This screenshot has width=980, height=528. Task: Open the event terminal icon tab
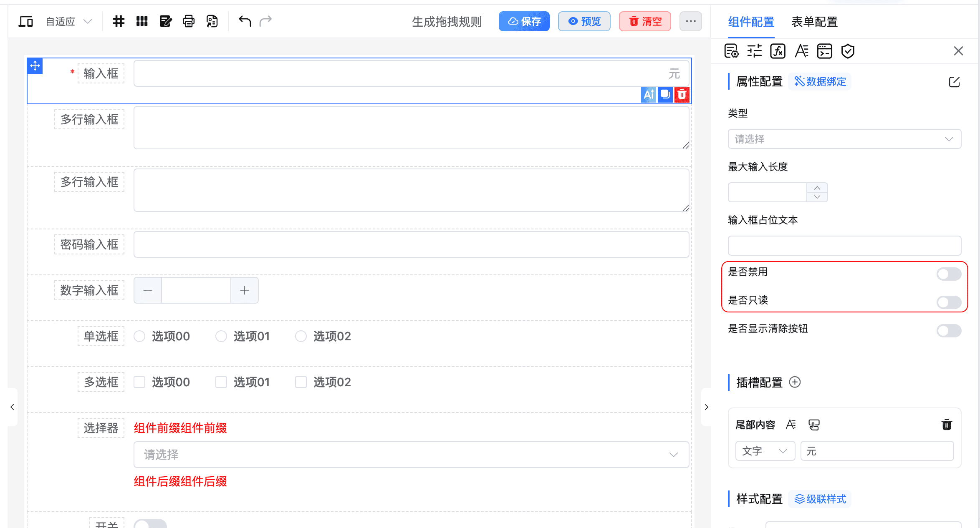click(x=825, y=51)
